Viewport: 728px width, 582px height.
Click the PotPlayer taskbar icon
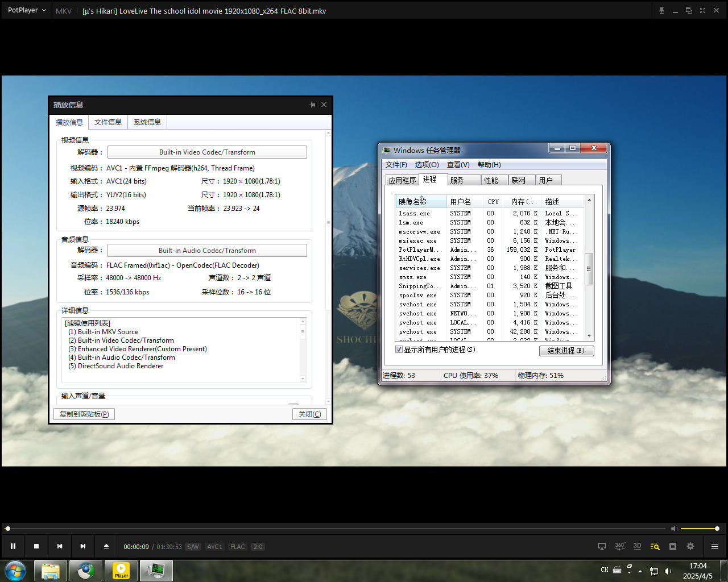(121, 571)
